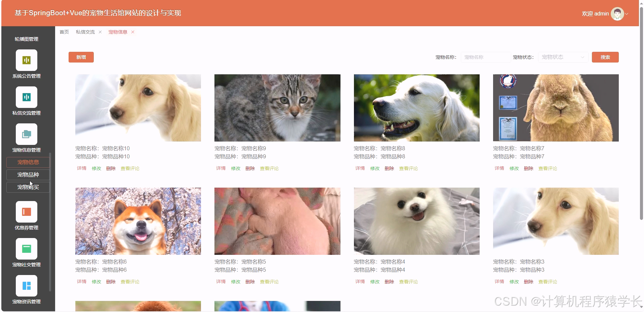644x312 pixels.
Task: Open 详情 for 宠物名称9
Action: click(x=221, y=168)
